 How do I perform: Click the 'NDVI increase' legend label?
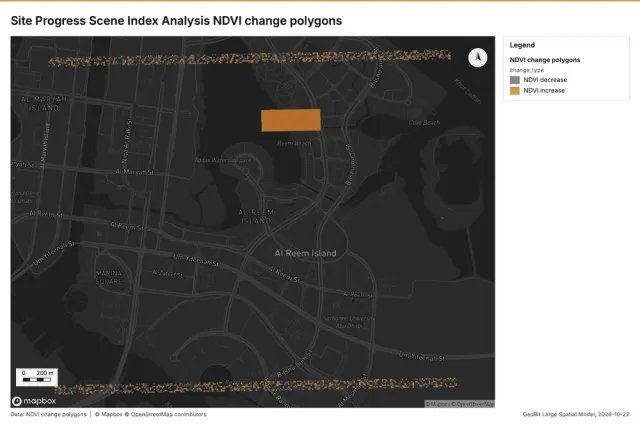pyautogui.click(x=544, y=91)
